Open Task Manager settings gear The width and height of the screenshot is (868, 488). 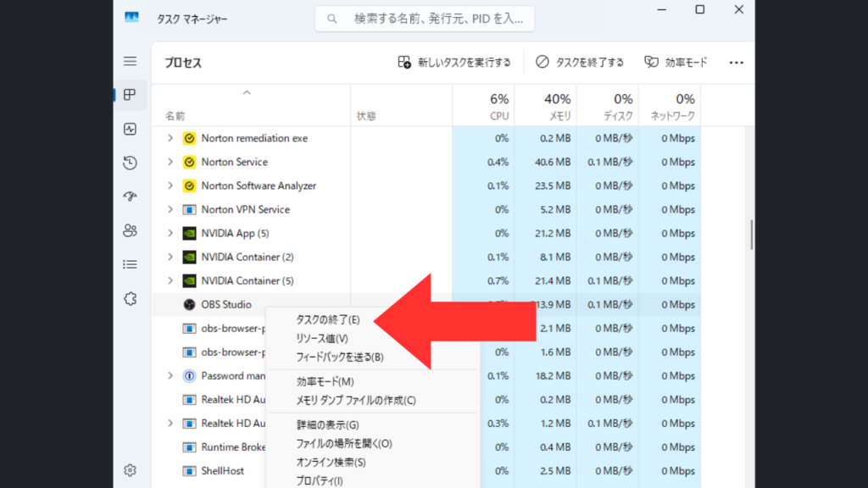click(130, 470)
